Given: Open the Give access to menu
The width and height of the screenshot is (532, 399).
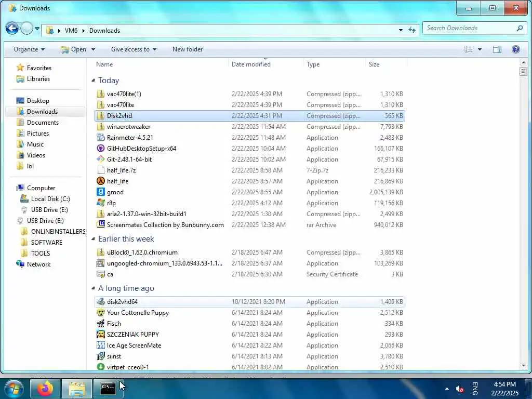Looking at the screenshot, I should click(134, 49).
